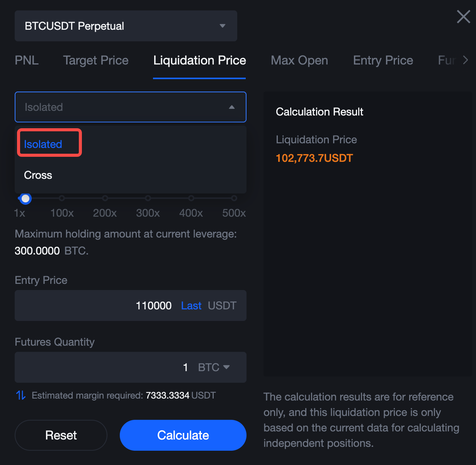Image resolution: width=476 pixels, height=465 pixels.
Task: Choose the Cross margin option
Action: point(38,175)
